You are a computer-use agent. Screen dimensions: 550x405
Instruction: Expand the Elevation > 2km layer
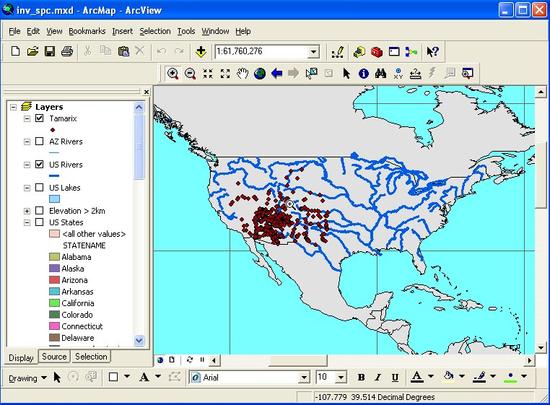point(27,211)
